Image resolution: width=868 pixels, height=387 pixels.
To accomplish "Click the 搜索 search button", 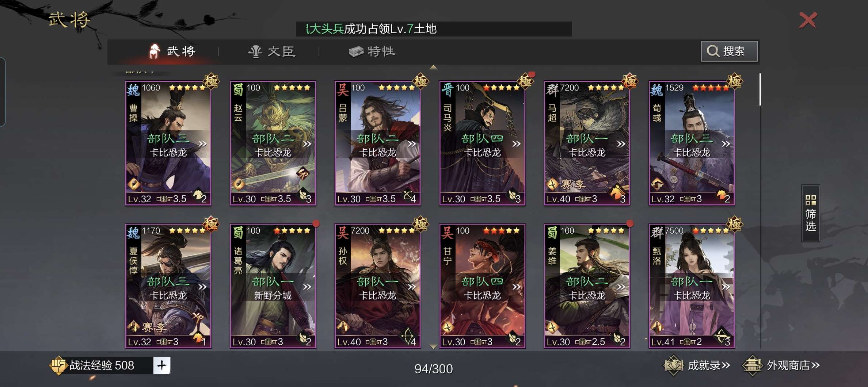I will pos(729,51).
